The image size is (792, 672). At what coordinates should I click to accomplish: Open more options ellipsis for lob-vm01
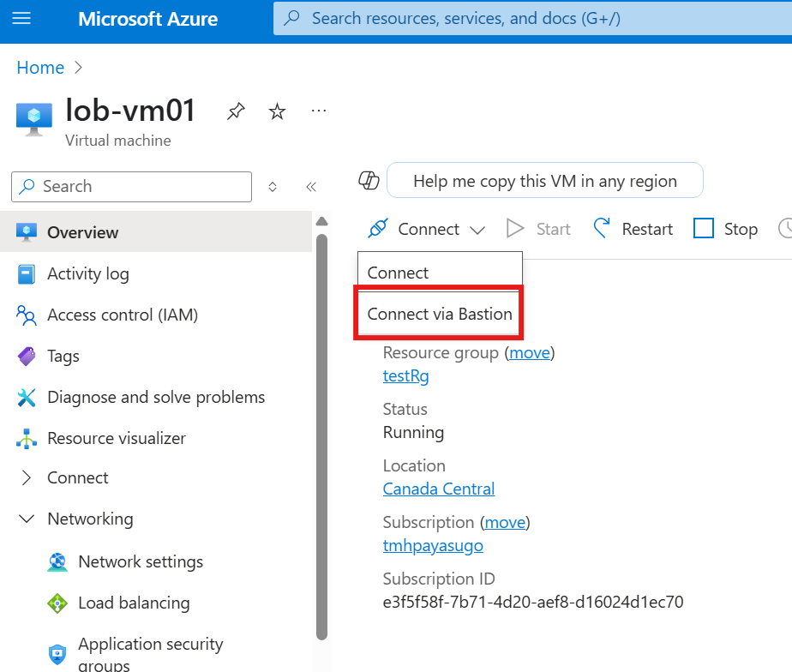pos(319,111)
